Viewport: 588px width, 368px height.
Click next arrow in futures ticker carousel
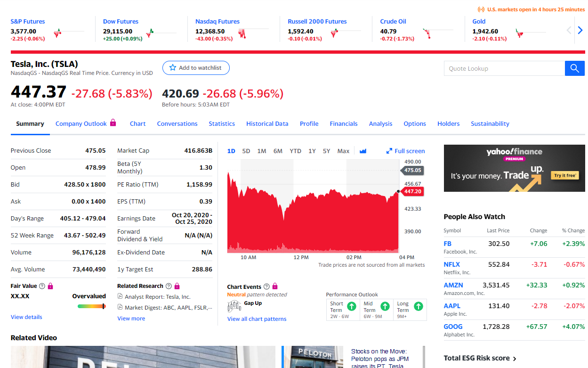coord(580,30)
